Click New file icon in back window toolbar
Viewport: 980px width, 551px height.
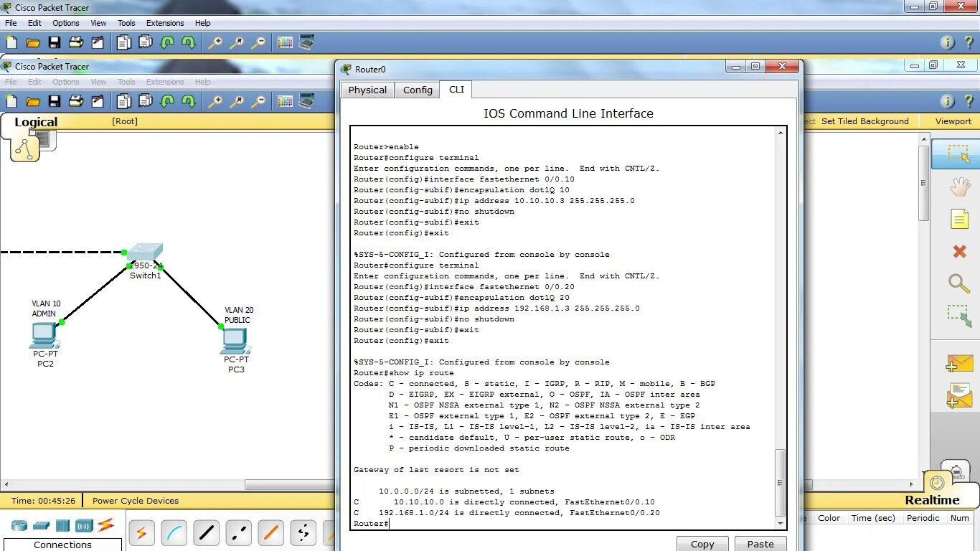click(x=11, y=43)
